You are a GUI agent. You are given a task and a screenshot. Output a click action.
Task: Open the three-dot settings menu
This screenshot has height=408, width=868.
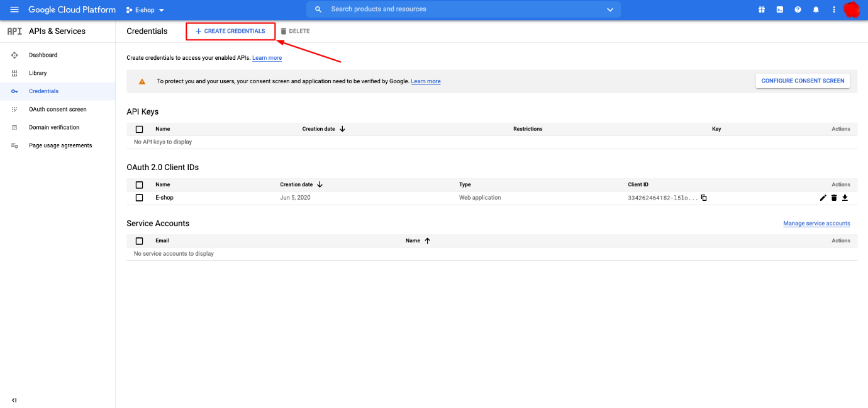[x=834, y=9]
